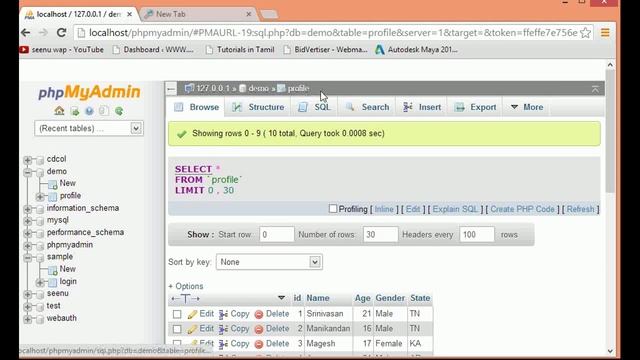Bookmark page with the star icon
The image size is (640, 360).
coord(585,33)
